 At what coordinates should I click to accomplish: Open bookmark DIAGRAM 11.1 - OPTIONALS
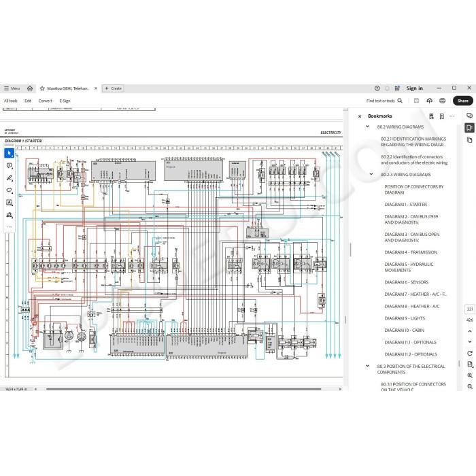click(410, 342)
